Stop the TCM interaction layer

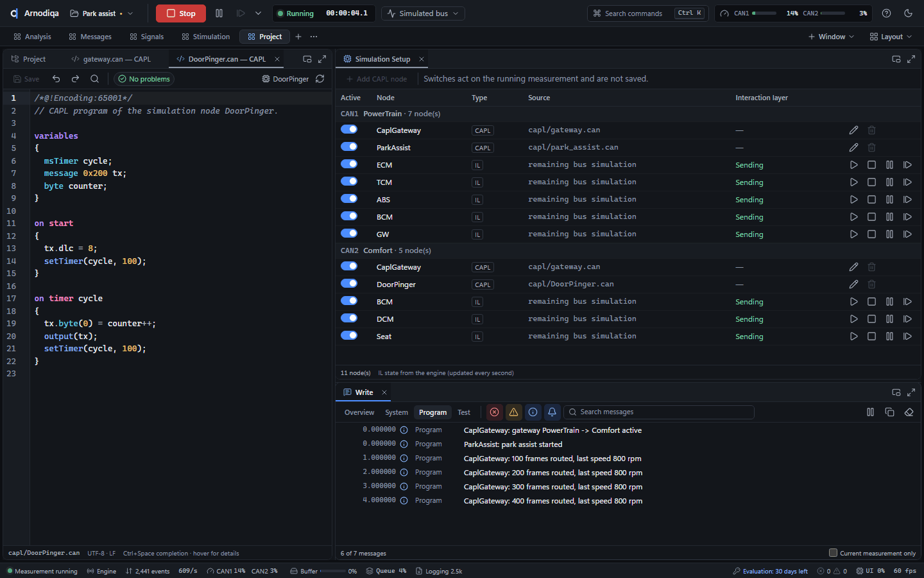point(871,182)
